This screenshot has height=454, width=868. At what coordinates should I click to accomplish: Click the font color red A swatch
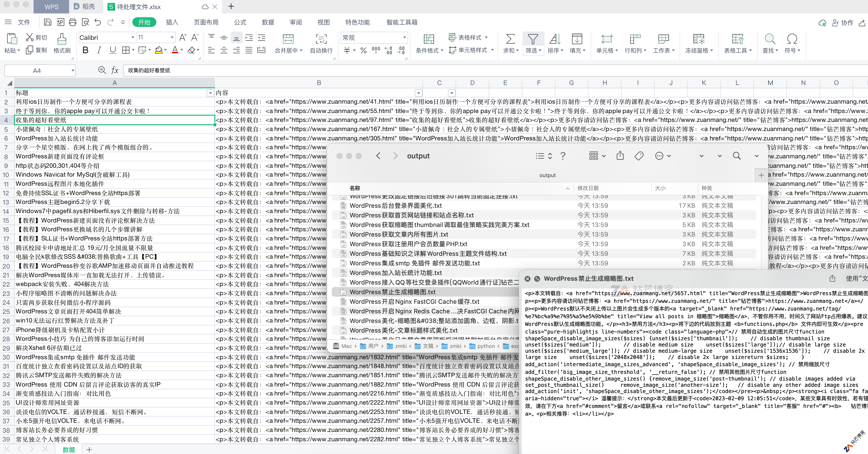[x=175, y=50]
